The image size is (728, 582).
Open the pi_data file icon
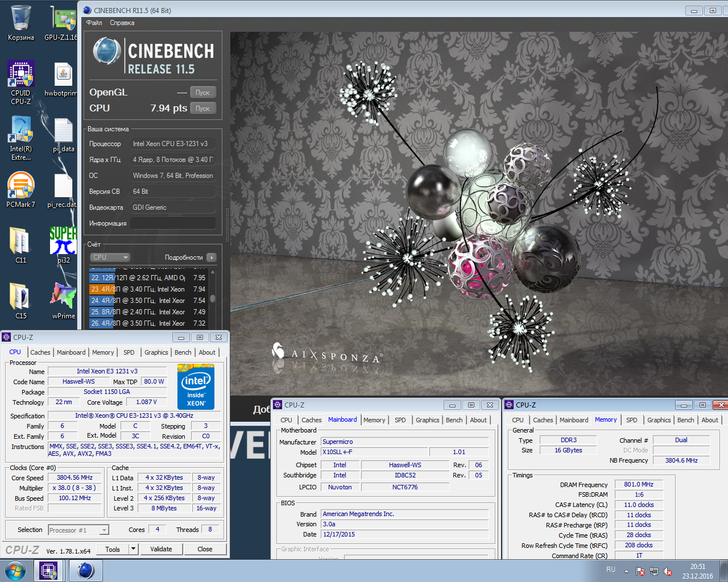pyautogui.click(x=63, y=135)
